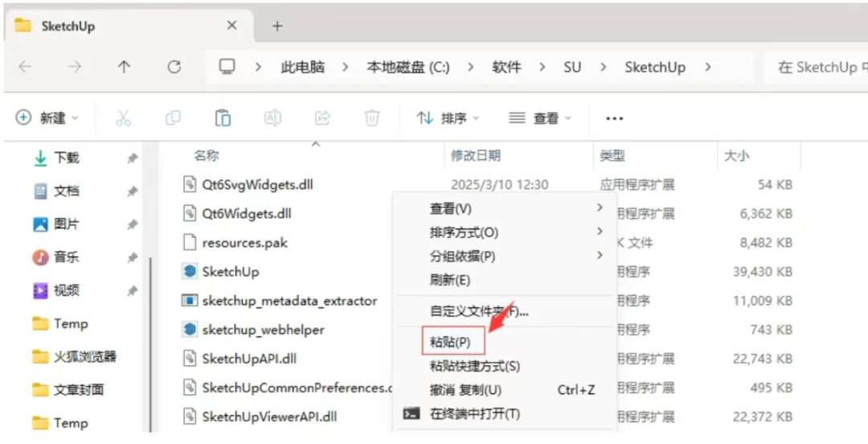
Task: Open the three-dot more options menu
Action: pyautogui.click(x=615, y=118)
